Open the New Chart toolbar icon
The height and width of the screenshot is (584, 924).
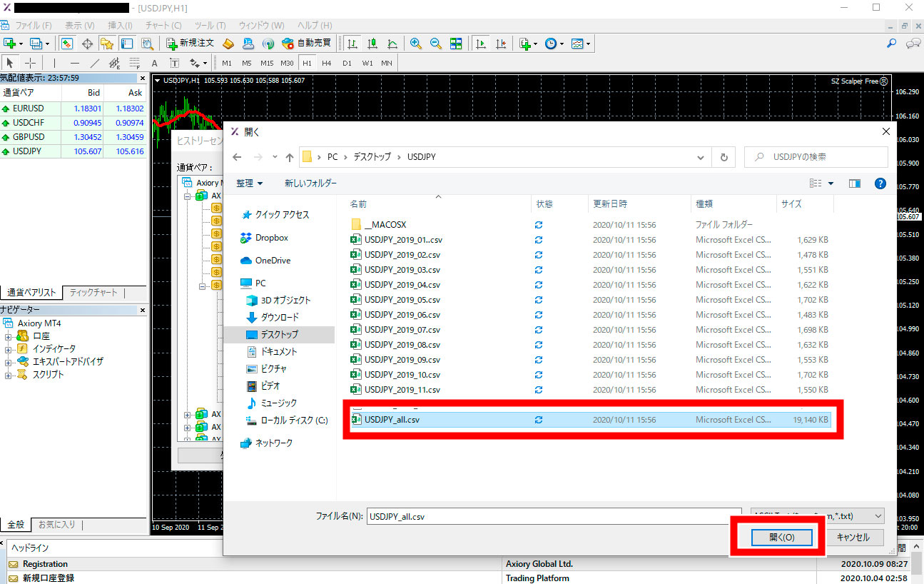(x=11, y=44)
